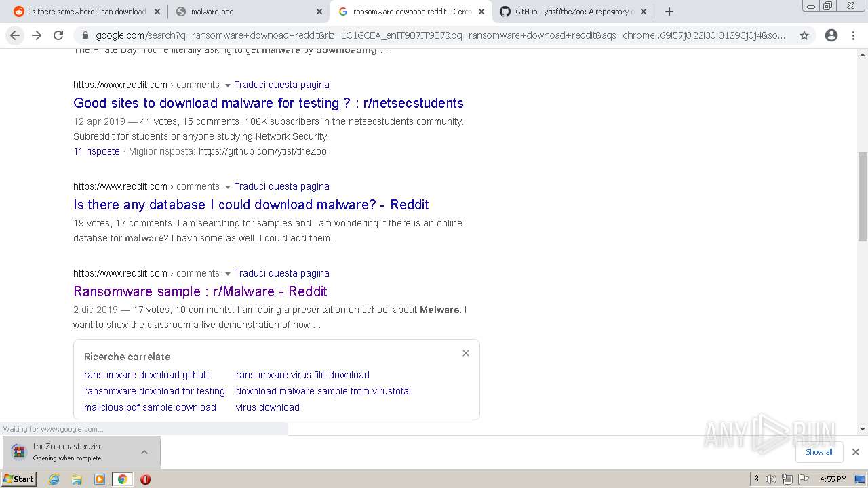Switch to the GitHub ytisf/theZoo tab
This screenshot has width=868, height=488.
(x=572, y=12)
